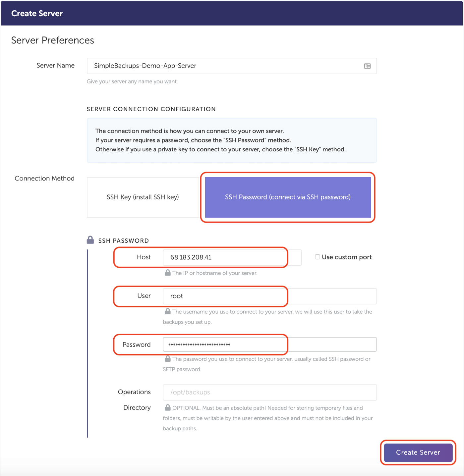Click the lock icon before the password hint
The height and width of the screenshot is (476, 464).
[168, 359]
